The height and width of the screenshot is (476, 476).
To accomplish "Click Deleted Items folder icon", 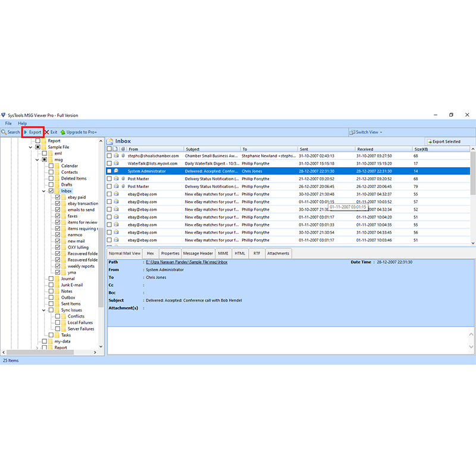I will coord(57,178).
